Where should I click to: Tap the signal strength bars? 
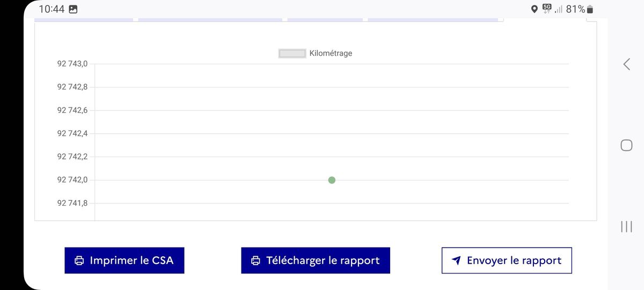pyautogui.click(x=559, y=9)
